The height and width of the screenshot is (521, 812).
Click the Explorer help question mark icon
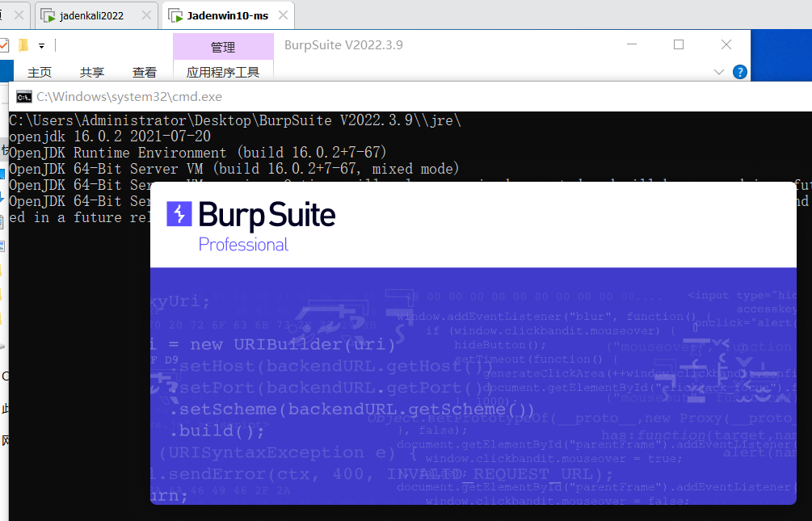click(740, 72)
